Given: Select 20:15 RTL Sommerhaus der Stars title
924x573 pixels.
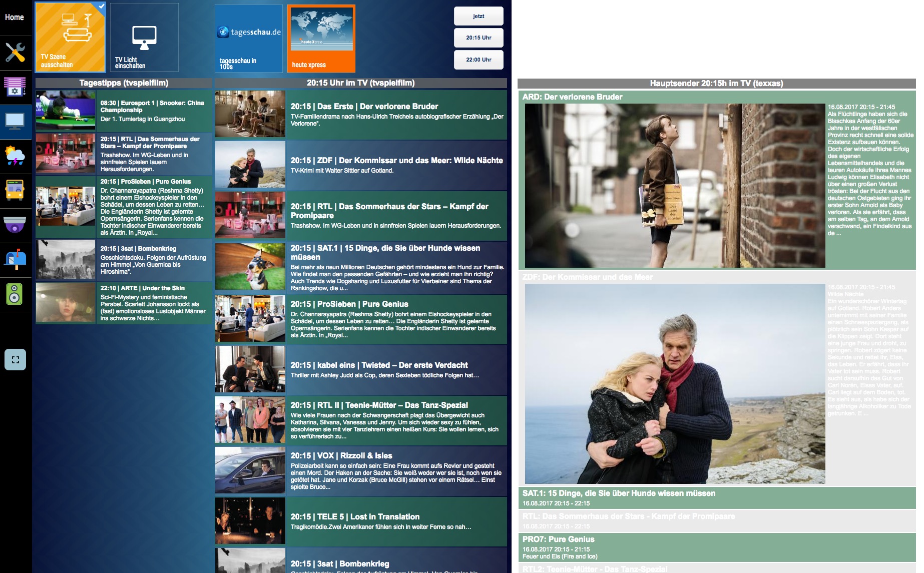Looking at the screenshot, I should (x=389, y=211).
